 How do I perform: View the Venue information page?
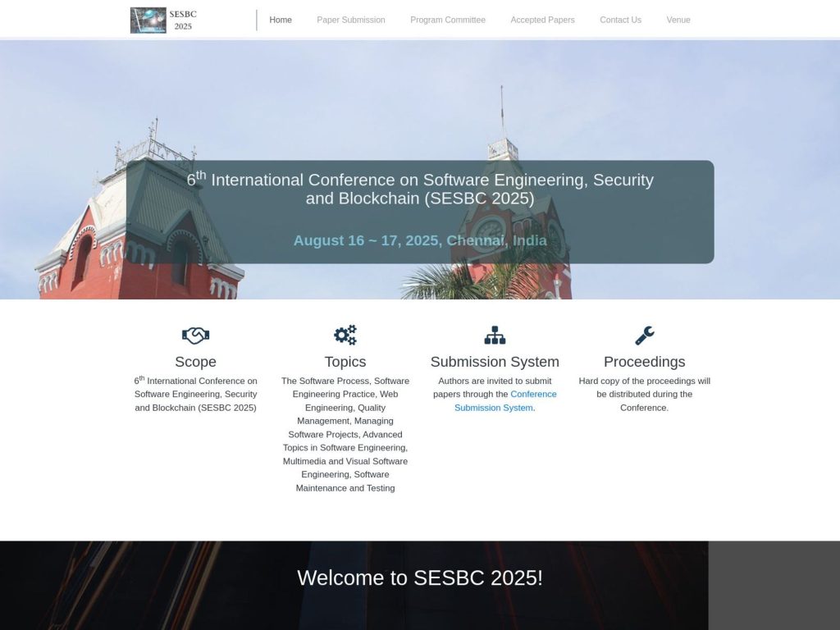[678, 20]
